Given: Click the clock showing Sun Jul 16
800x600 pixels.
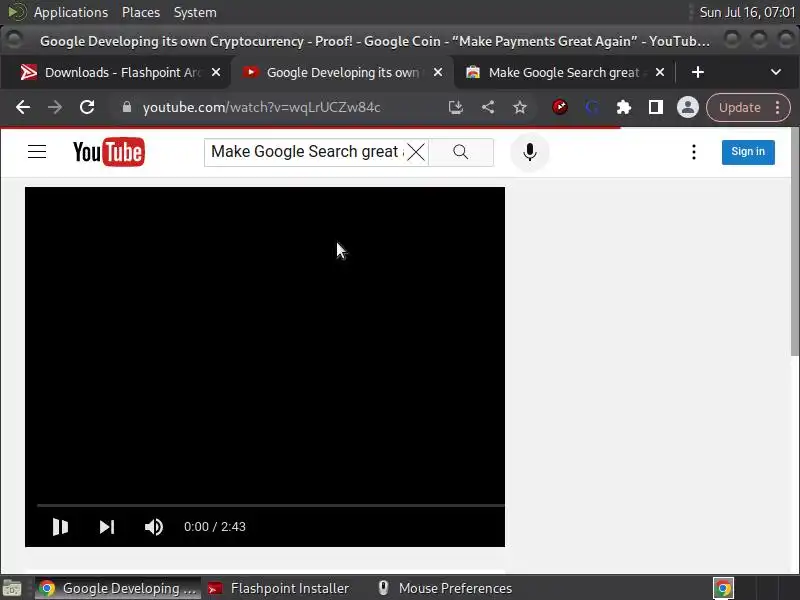Looking at the screenshot, I should click(x=747, y=12).
